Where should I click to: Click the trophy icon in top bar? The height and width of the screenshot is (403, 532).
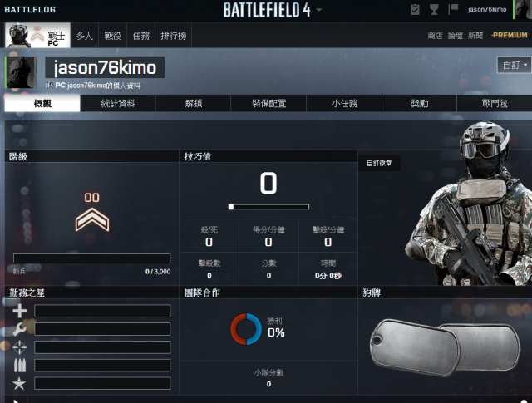(434, 9)
